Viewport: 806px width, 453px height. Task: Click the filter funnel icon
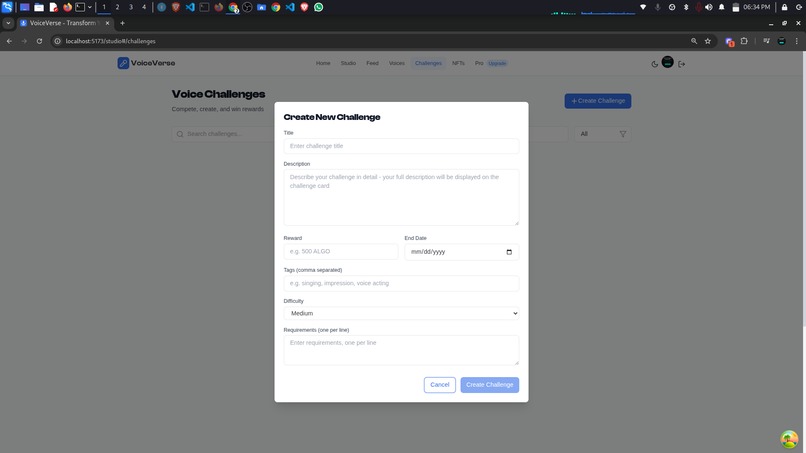coord(622,134)
